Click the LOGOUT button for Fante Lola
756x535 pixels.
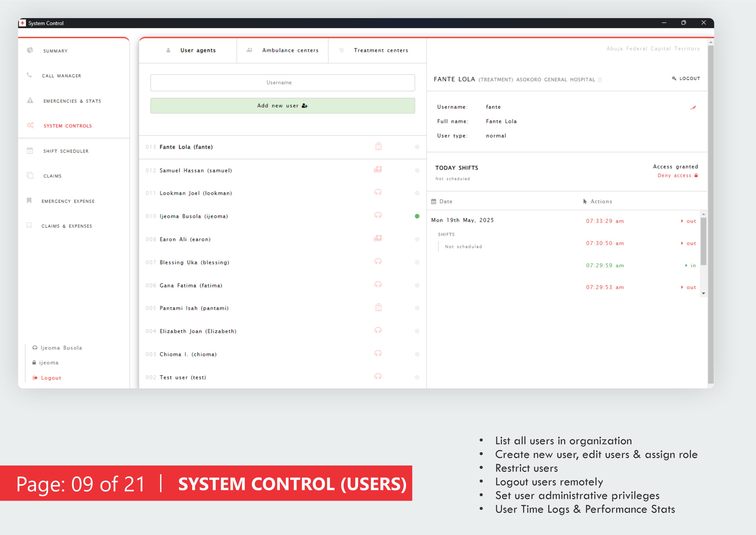686,78
